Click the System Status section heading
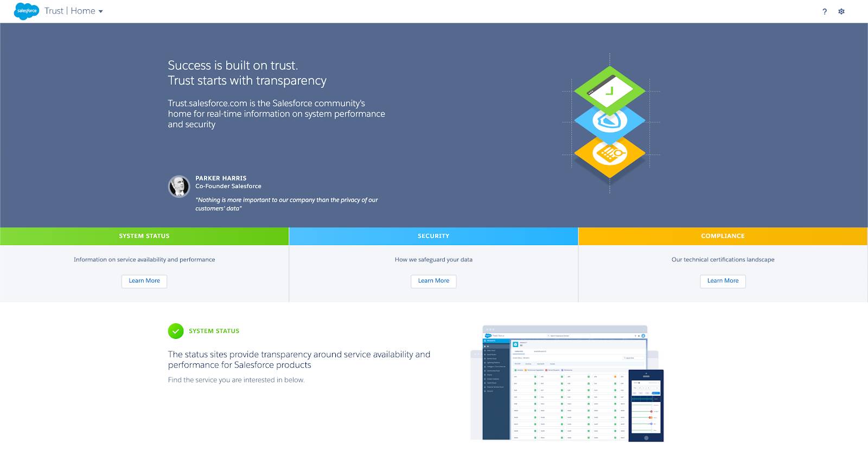868x455 pixels. 214,331
